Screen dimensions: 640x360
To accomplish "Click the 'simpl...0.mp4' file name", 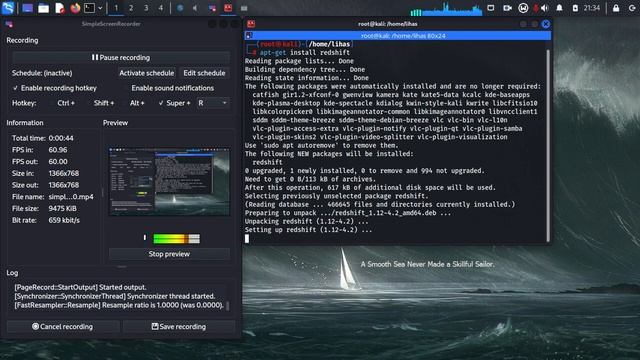I will tap(71, 197).
